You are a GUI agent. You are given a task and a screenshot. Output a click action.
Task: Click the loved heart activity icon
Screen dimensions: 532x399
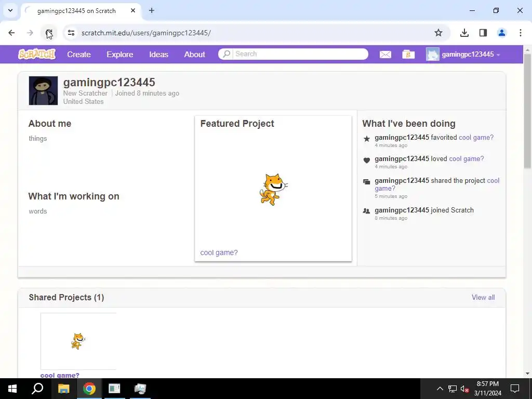pos(366,160)
